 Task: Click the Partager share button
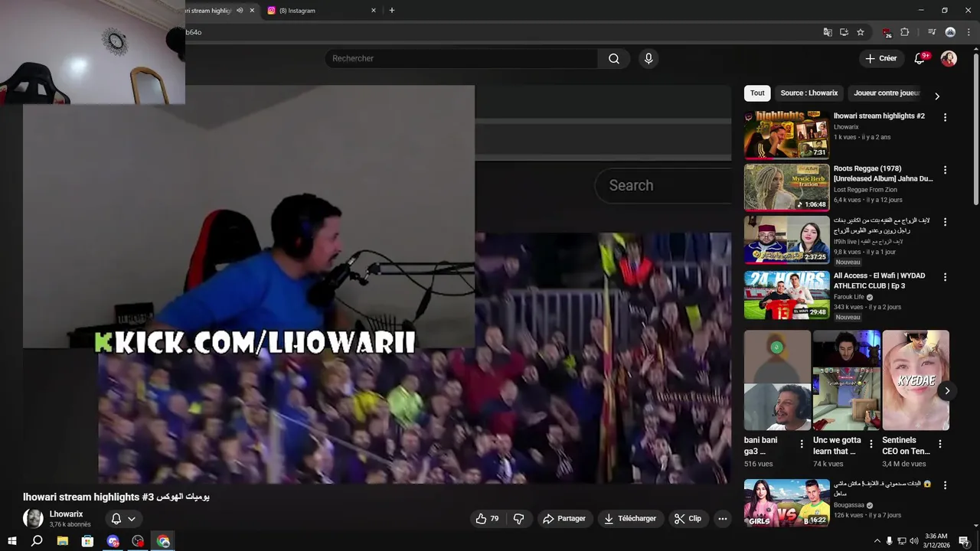point(564,519)
